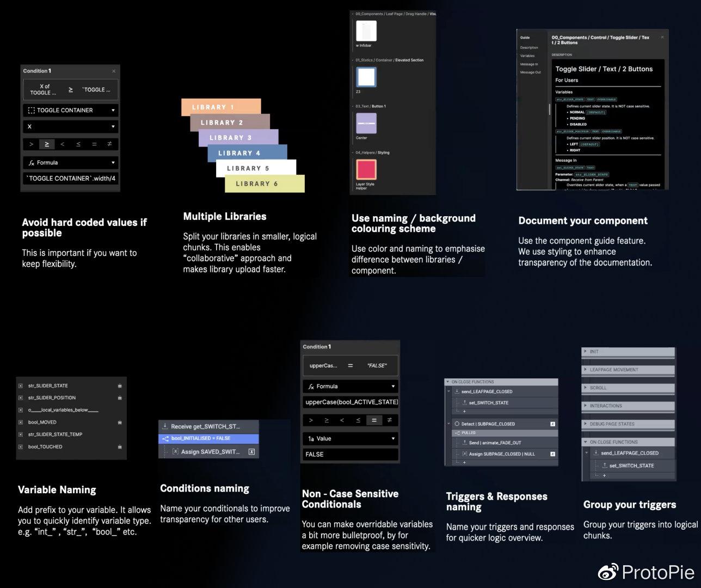701x588 pixels.
Task: Click the variable badge on Detect | SUBPAGE_CLOSED row
Action: 552,424
